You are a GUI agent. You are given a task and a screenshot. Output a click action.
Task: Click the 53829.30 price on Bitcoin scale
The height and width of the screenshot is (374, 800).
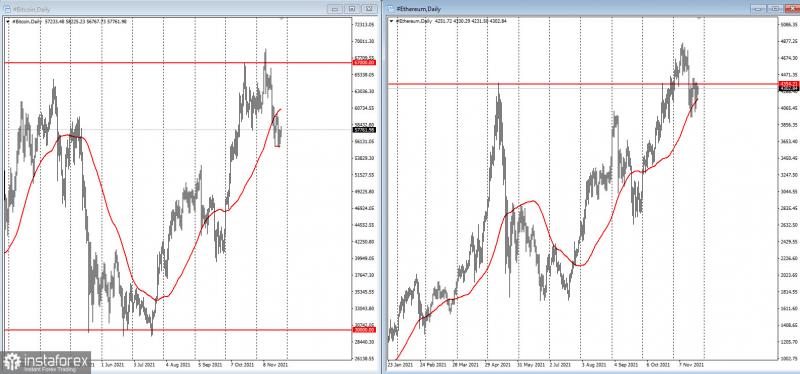point(364,158)
